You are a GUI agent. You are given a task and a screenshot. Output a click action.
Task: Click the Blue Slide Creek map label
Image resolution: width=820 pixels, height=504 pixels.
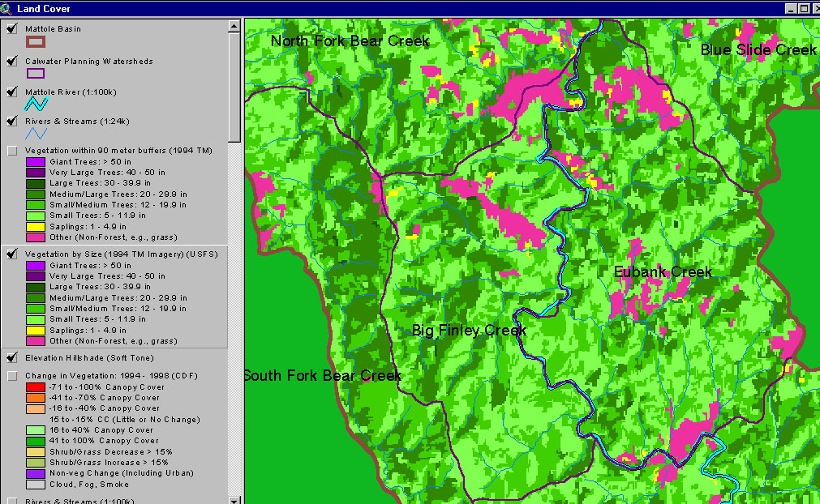[758, 49]
